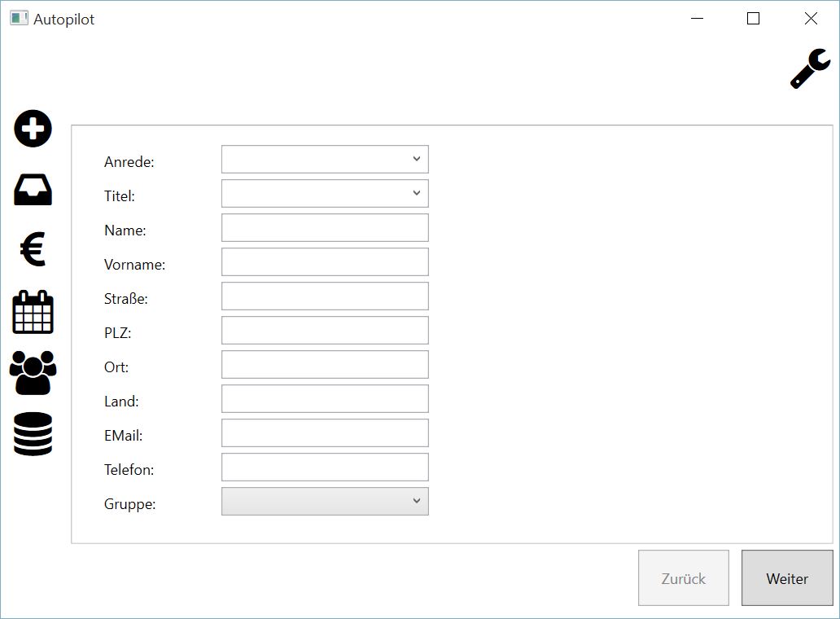
Task: Click the Autopilot window title icon
Action: click(19, 18)
